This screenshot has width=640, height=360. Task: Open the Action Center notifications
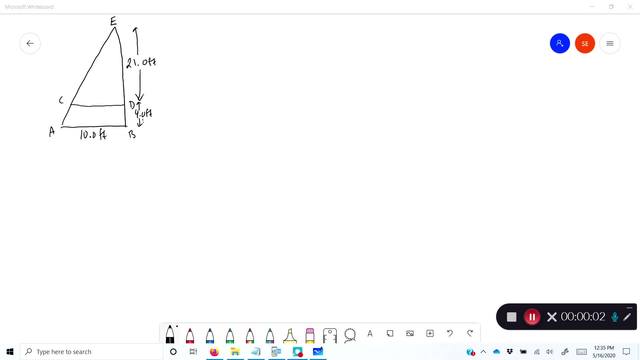click(627, 351)
